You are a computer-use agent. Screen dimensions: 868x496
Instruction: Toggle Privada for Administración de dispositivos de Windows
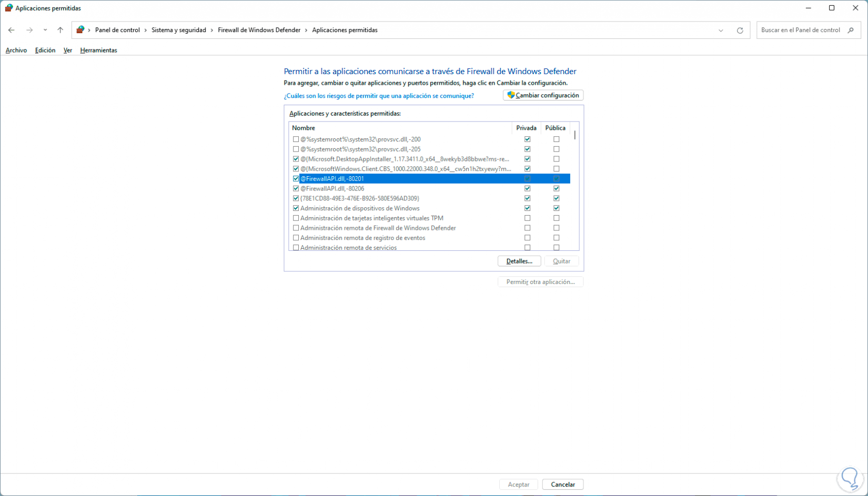tap(527, 208)
